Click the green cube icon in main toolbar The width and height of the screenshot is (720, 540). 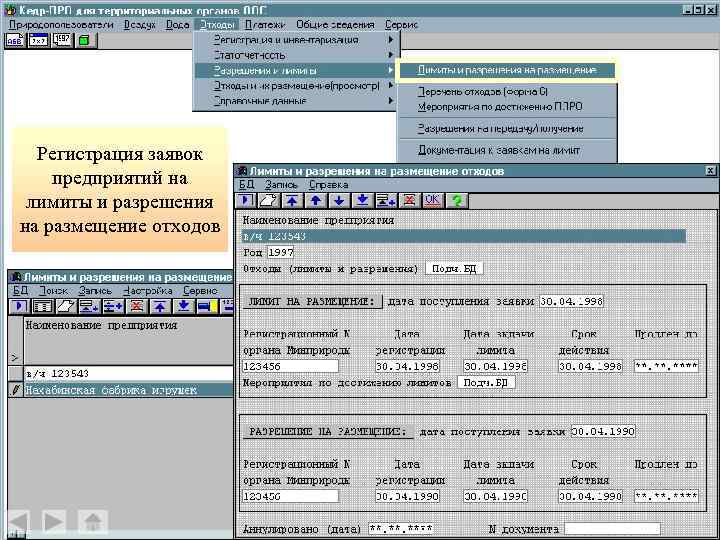84,40
